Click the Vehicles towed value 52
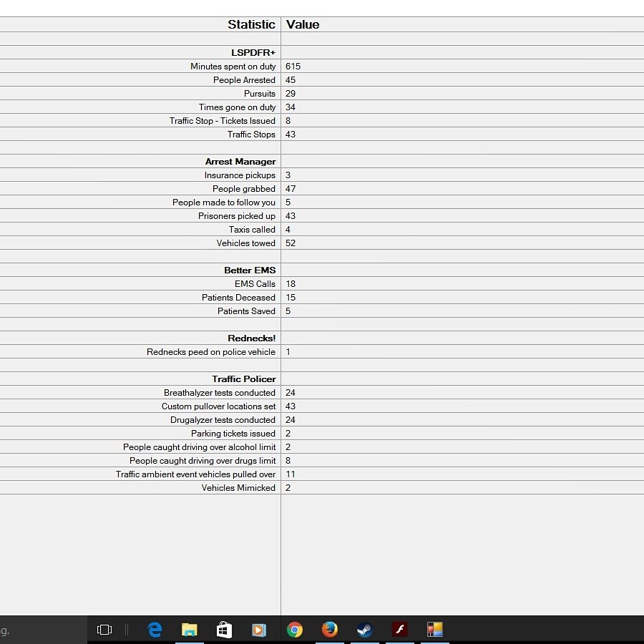The image size is (644, 644). 291,243
